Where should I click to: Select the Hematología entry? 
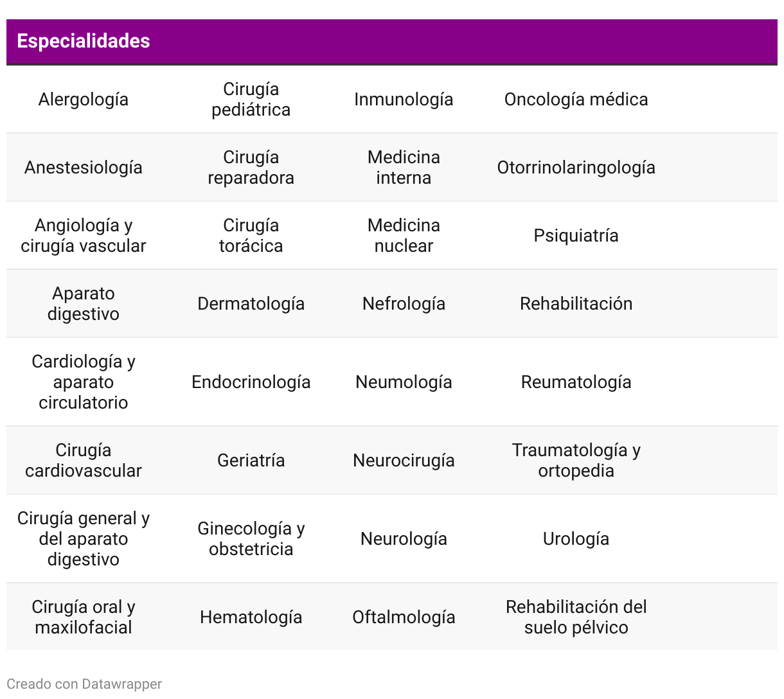click(251, 617)
